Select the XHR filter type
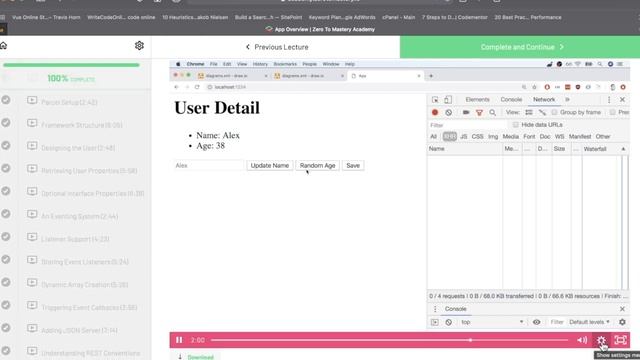Viewport: 640px width, 360px height. (449, 137)
